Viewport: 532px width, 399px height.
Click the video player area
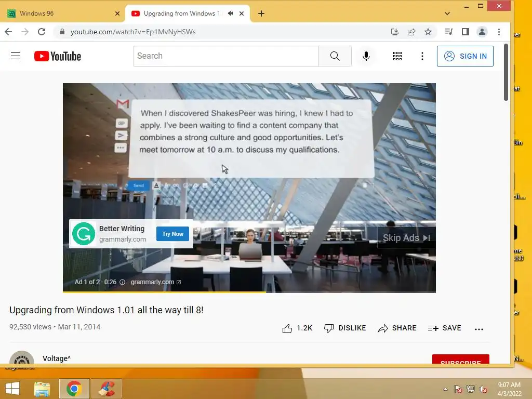pos(249,188)
